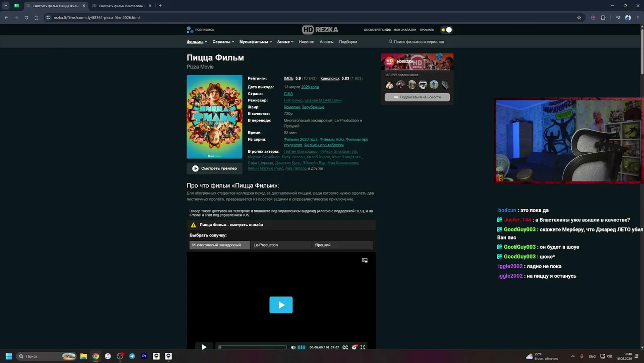This screenshot has width=644, height=363.
Task: Click the Смотреть трейлер button
Action: pyautogui.click(x=214, y=168)
